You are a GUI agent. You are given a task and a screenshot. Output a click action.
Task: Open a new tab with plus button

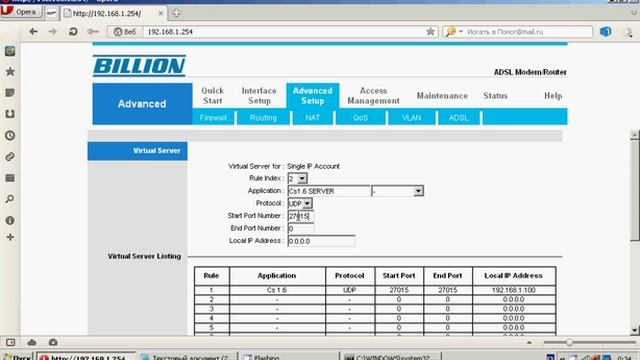(176, 13)
